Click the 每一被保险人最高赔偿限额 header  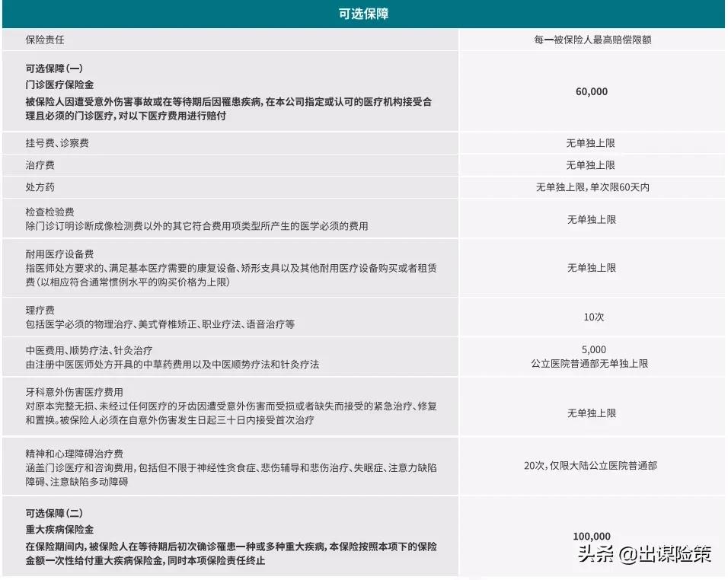[592, 39]
